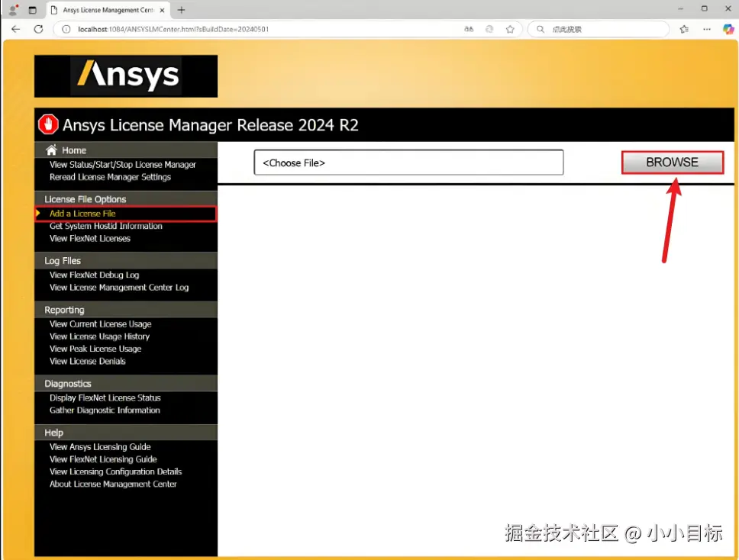Image resolution: width=739 pixels, height=560 pixels.
Task: Open View Status/Start/Stop License Manager
Action: pyautogui.click(x=123, y=164)
